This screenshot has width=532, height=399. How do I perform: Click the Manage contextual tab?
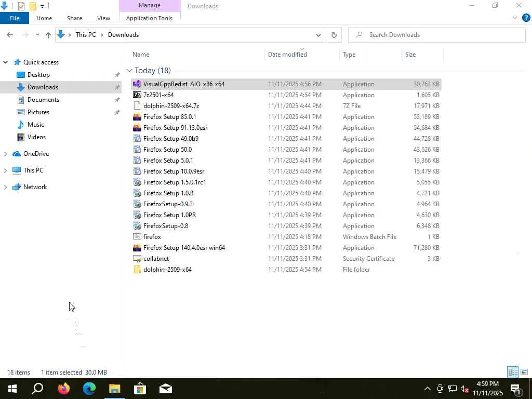(150, 5)
